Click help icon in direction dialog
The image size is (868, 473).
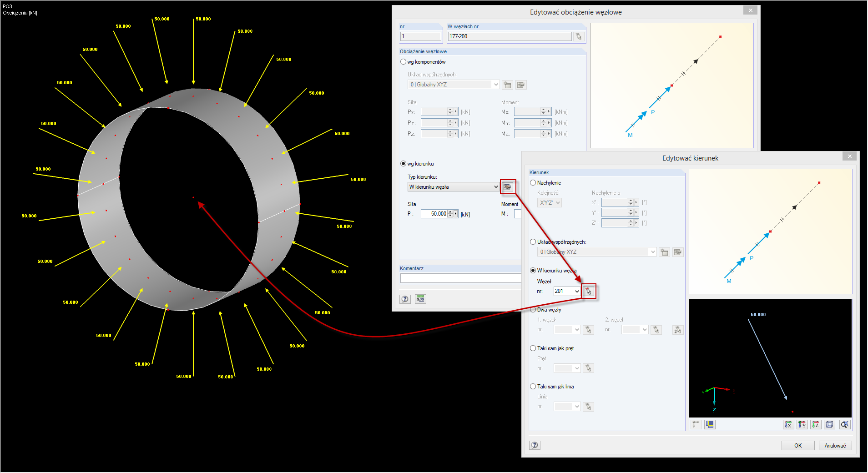(535, 445)
